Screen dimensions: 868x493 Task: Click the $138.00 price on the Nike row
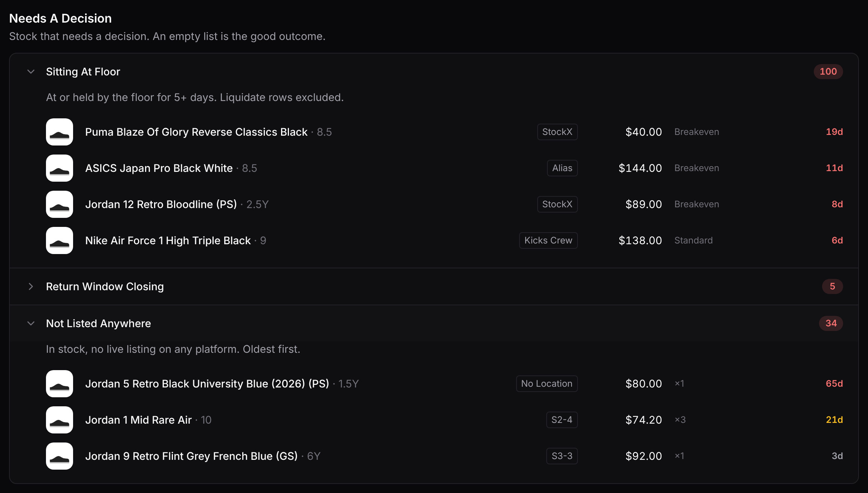pyautogui.click(x=640, y=240)
